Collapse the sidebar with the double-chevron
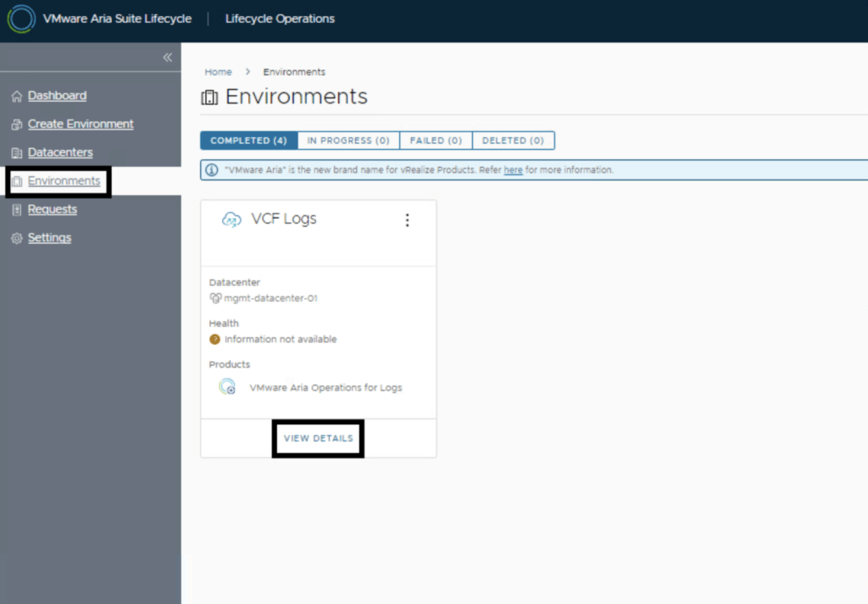This screenshot has height=604, width=868. pyautogui.click(x=167, y=58)
